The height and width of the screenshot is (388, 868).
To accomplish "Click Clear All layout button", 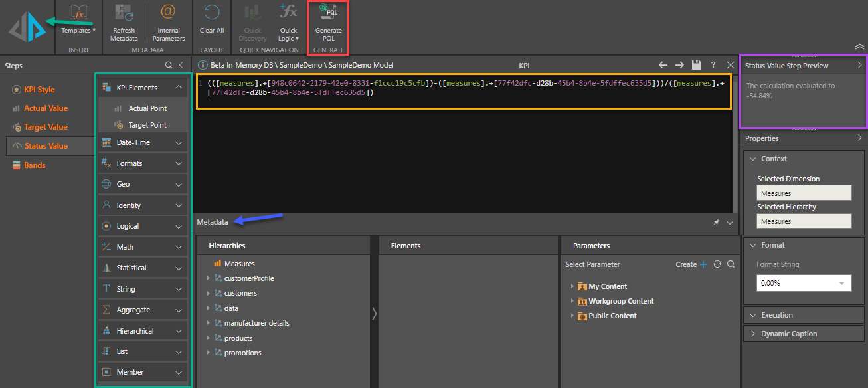I will pyautogui.click(x=212, y=19).
